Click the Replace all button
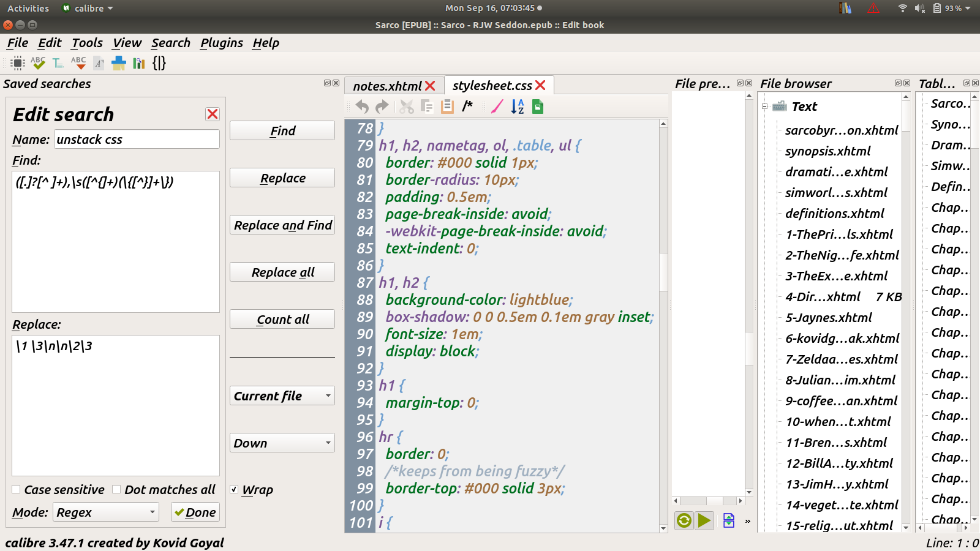The image size is (980, 551). coord(282,272)
